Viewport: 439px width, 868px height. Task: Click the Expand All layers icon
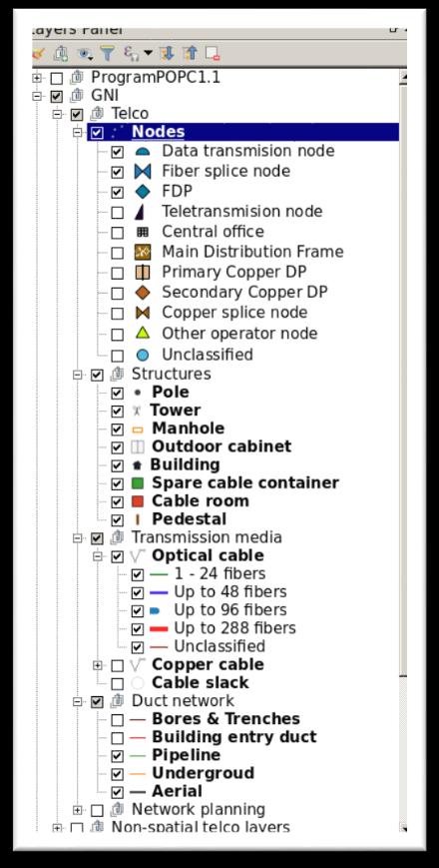click(167, 54)
